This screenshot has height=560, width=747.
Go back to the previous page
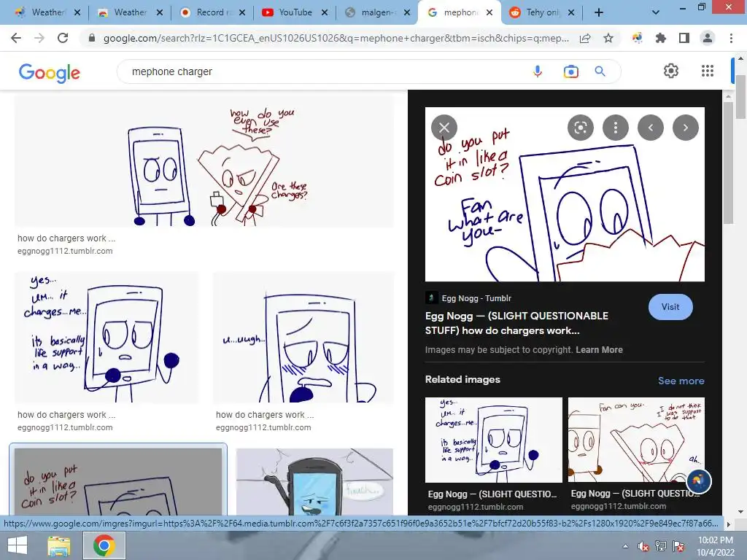click(16, 38)
